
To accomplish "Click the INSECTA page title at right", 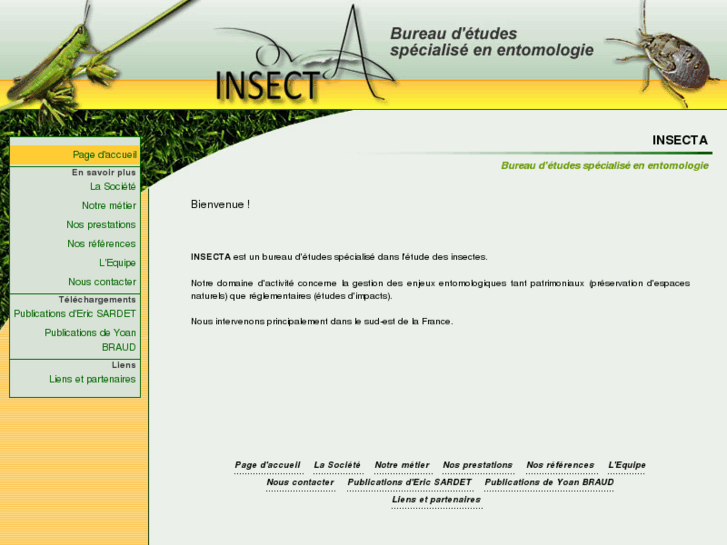I will pyautogui.click(x=680, y=140).
